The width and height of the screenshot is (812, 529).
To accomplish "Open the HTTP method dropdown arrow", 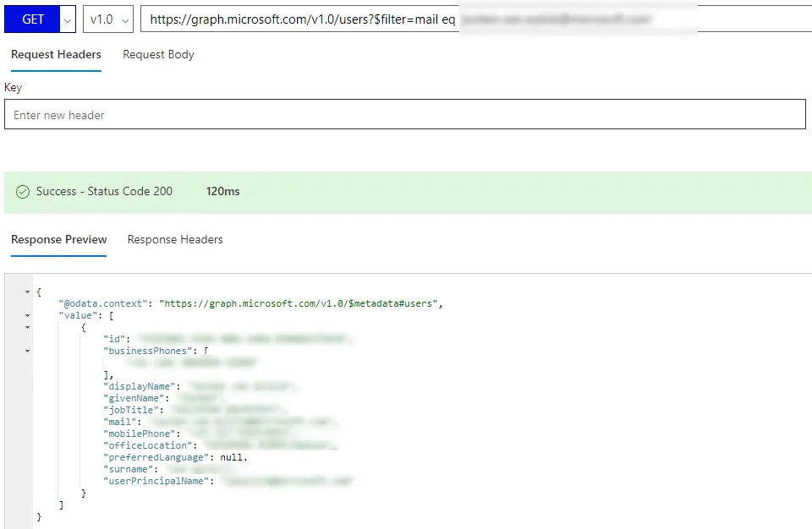I will (x=68, y=19).
